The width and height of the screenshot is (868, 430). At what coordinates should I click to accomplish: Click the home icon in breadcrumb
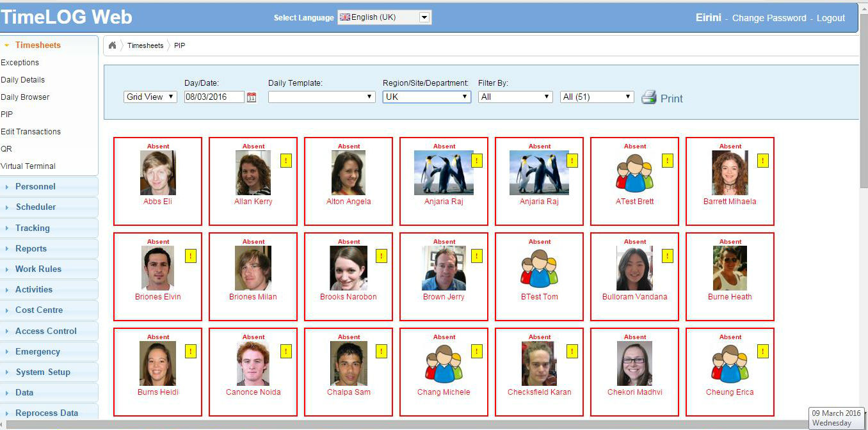pyautogui.click(x=113, y=45)
